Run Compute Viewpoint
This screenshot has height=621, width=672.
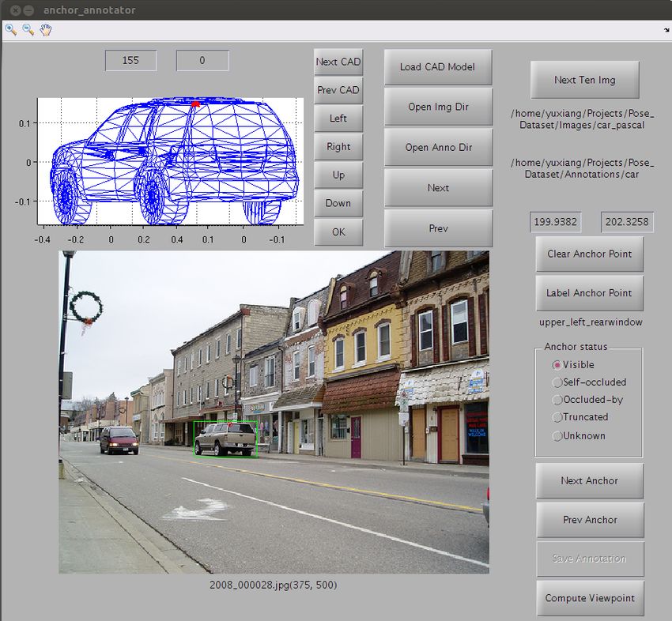[590, 598]
